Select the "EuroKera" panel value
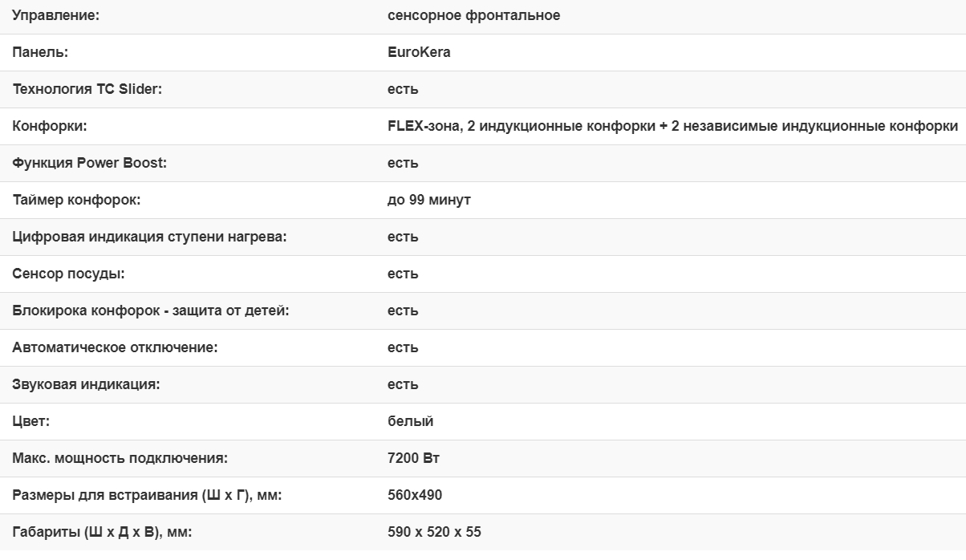 pyautogui.click(x=419, y=52)
